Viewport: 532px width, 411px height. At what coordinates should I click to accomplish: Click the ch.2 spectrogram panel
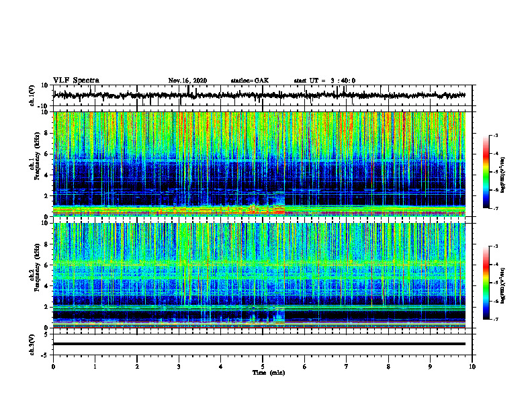pos(259,275)
